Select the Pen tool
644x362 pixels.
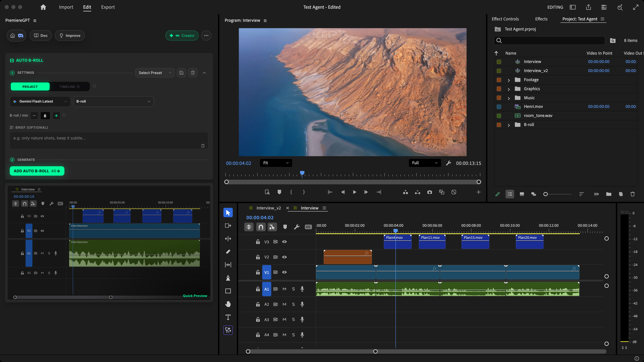228,278
